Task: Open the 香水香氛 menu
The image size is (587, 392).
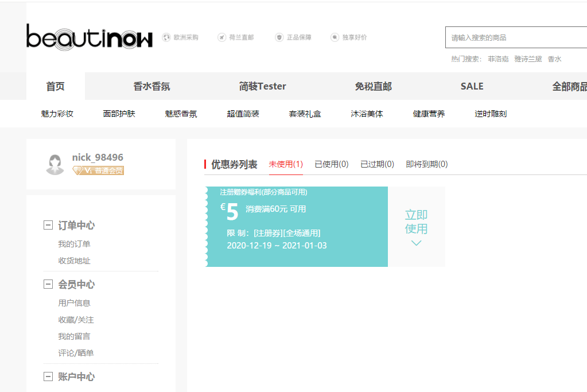Action: click(x=151, y=86)
